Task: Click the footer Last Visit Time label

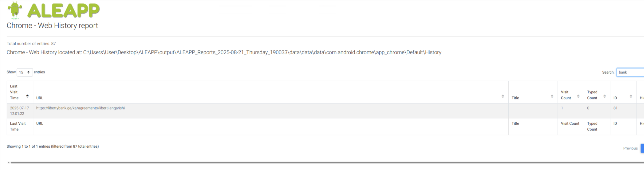Action: click(x=18, y=126)
